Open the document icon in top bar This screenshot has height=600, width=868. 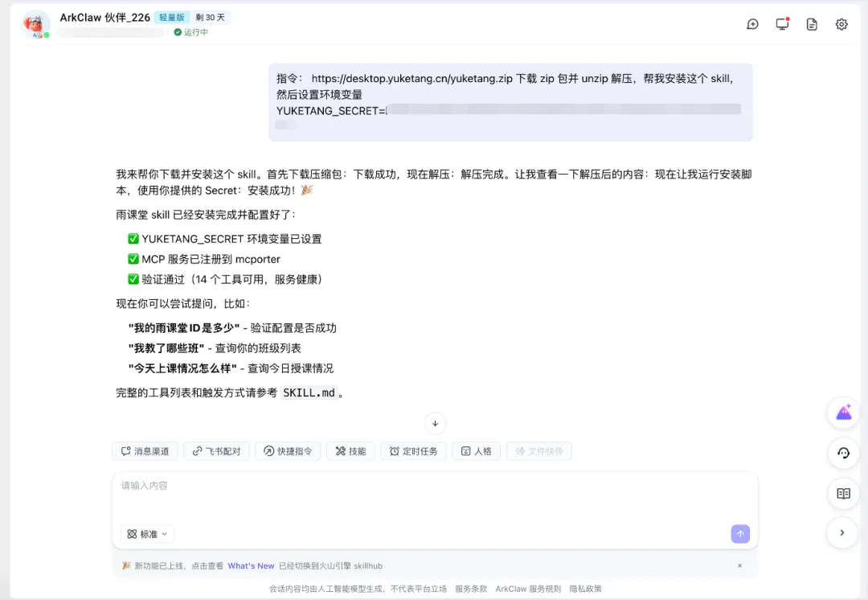point(812,24)
